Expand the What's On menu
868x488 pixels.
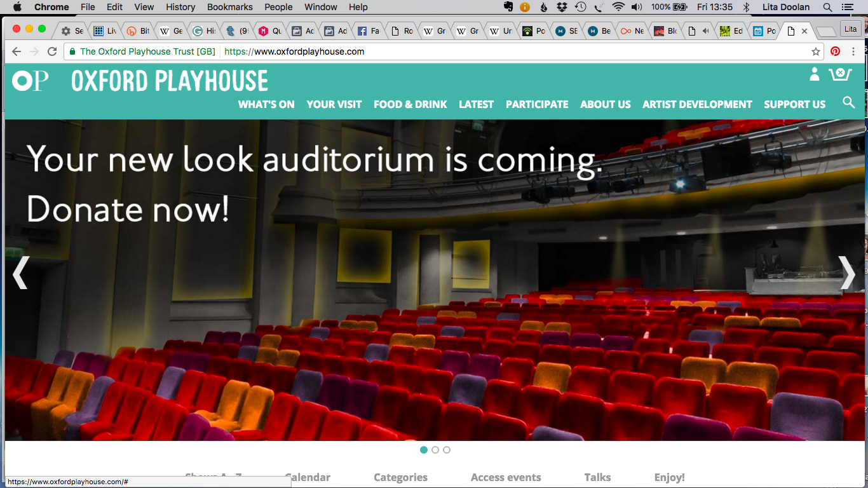coord(266,104)
